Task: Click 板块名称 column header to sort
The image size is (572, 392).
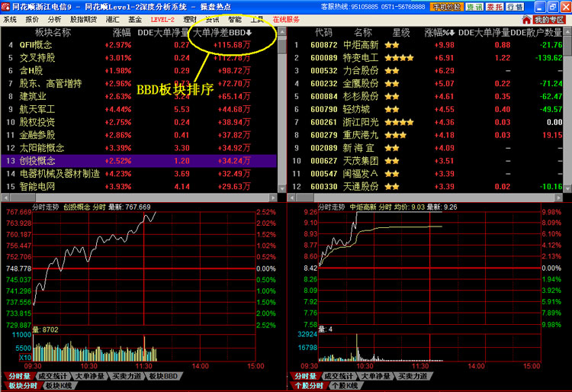Action: tap(53, 33)
